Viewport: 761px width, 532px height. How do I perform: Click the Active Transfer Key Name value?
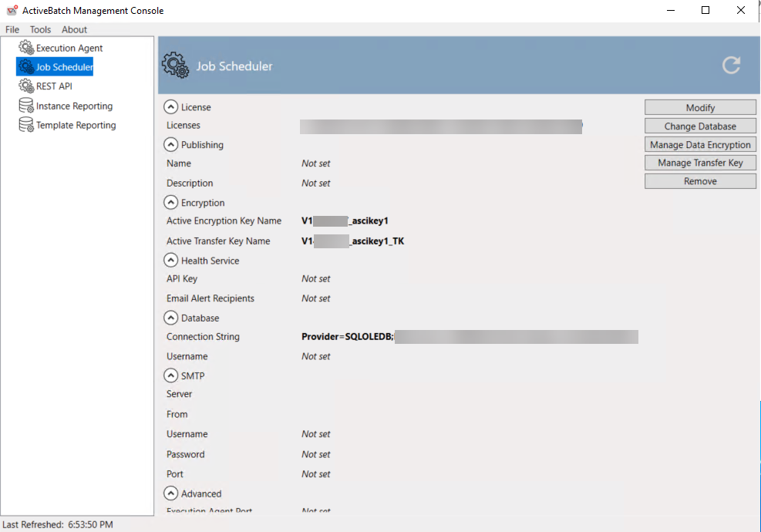pyautogui.click(x=353, y=241)
